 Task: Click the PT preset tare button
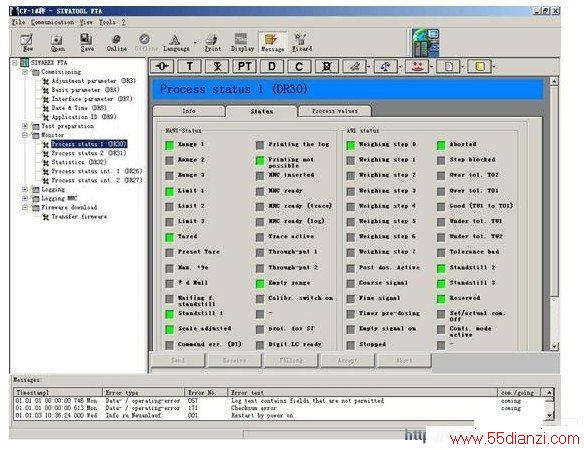tap(244, 67)
